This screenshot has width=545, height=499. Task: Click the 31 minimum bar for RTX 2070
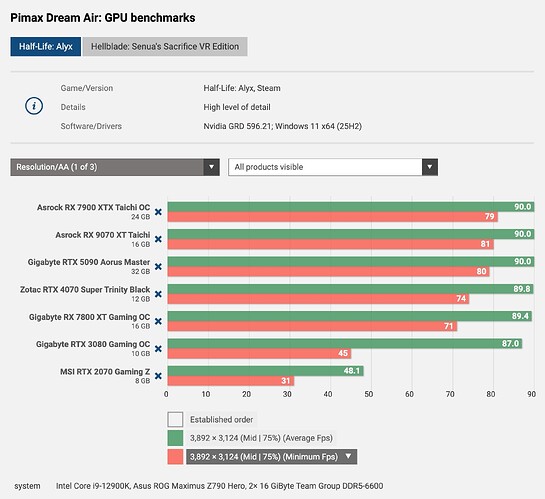pyautogui.click(x=231, y=381)
